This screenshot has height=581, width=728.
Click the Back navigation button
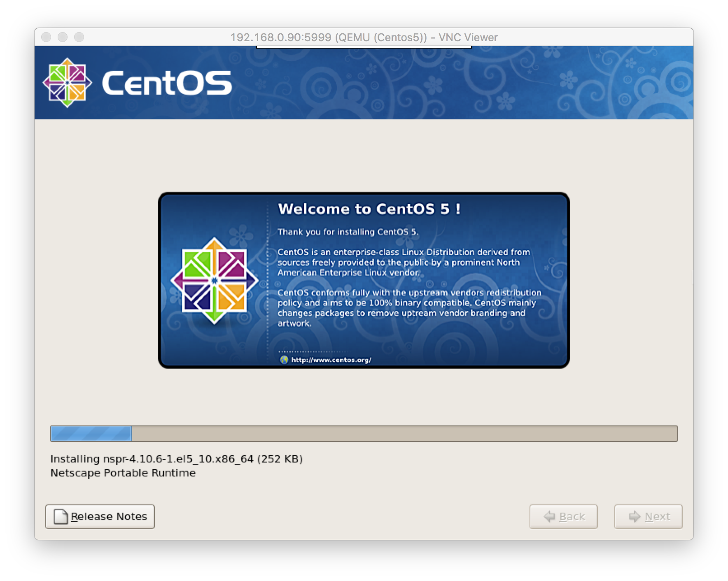coord(563,516)
